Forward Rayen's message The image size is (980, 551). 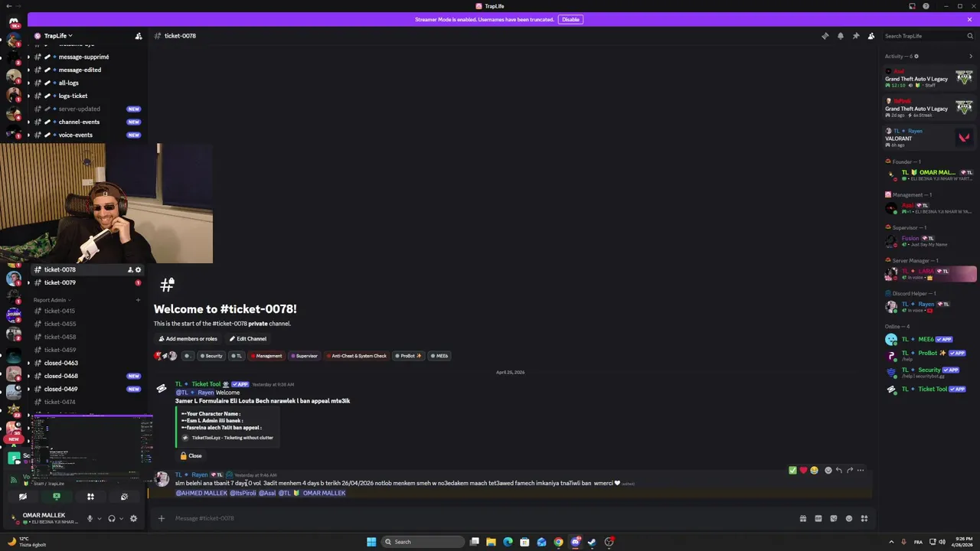849,470
